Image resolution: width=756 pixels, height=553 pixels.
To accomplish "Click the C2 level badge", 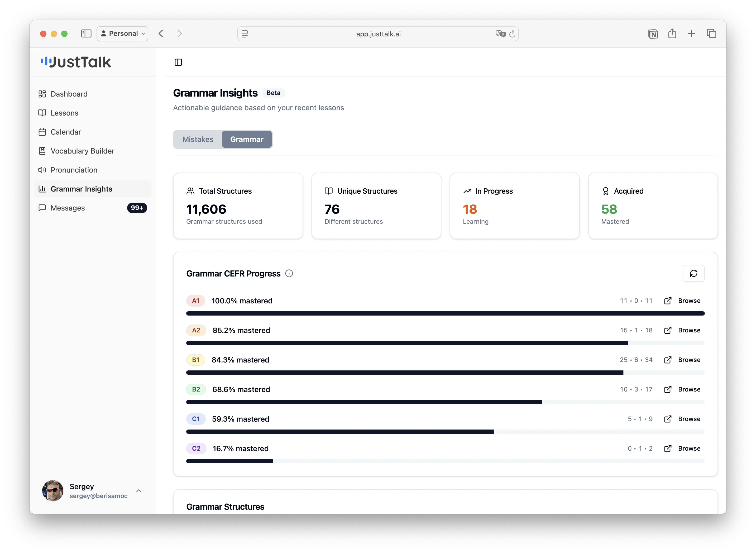I will [x=196, y=449].
